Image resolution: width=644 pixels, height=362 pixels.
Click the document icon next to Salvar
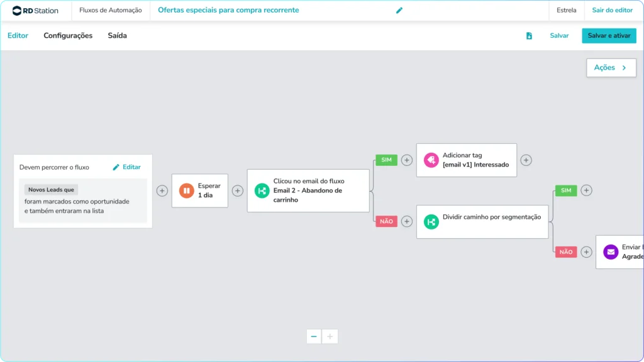tap(529, 36)
